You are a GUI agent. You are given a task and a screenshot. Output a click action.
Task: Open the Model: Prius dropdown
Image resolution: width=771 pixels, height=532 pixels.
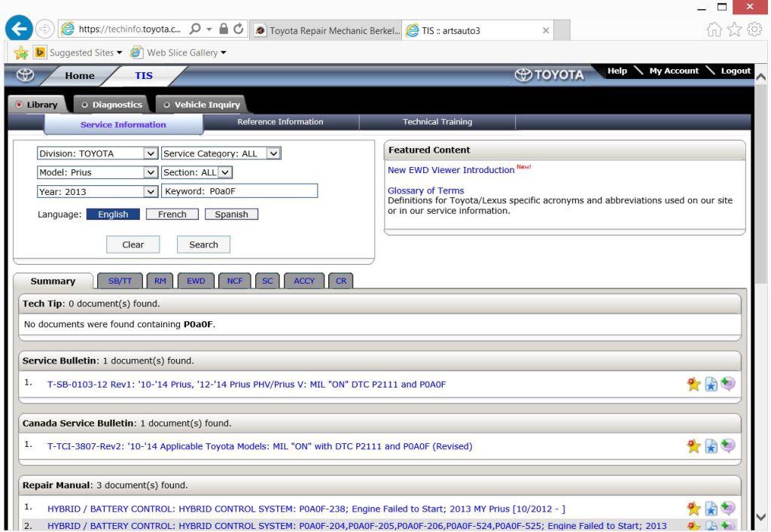pyautogui.click(x=97, y=172)
